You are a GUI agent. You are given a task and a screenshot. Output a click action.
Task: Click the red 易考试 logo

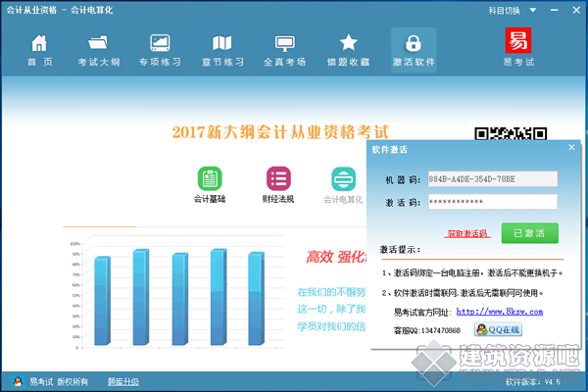tap(517, 40)
